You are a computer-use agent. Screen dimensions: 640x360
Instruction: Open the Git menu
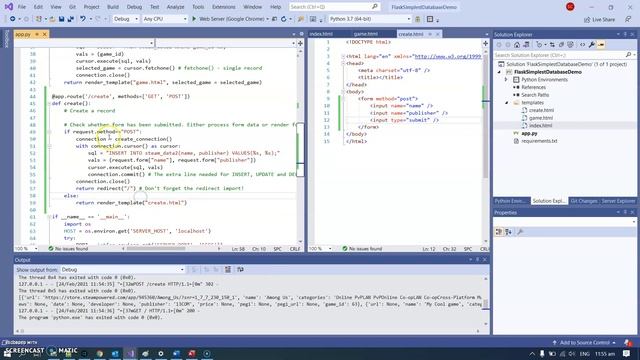(72, 7)
